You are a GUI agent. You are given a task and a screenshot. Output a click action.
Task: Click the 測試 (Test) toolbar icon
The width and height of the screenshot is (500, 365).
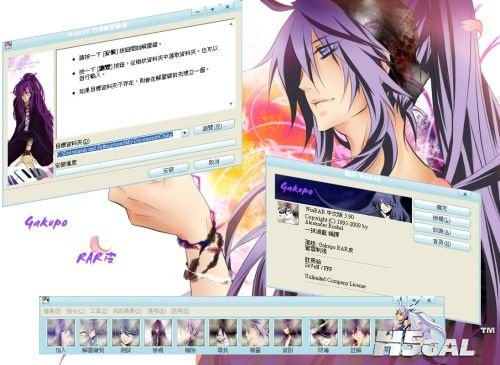pyautogui.click(x=126, y=332)
